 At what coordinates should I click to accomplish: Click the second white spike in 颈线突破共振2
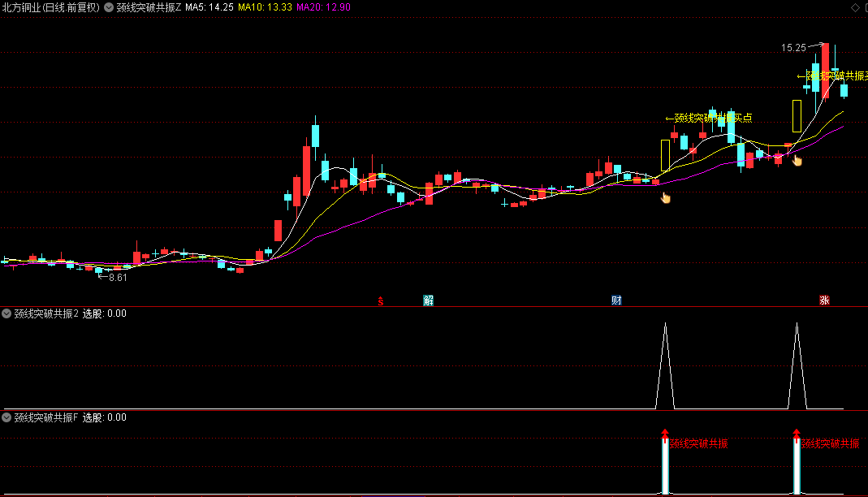click(797, 365)
